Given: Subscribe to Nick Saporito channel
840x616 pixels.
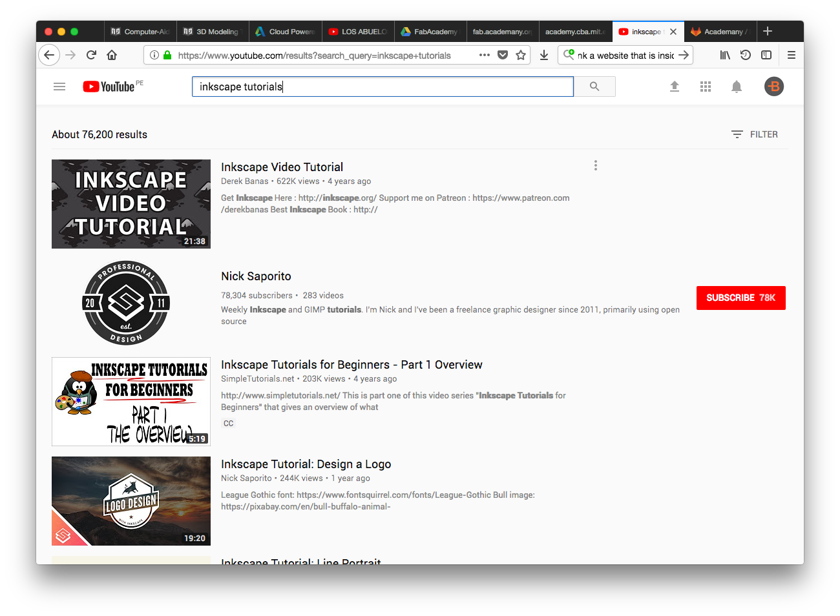Looking at the screenshot, I should (740, 298).
